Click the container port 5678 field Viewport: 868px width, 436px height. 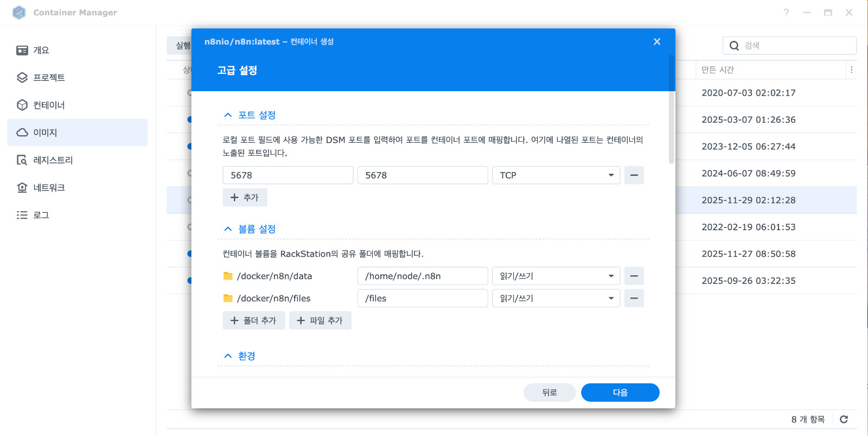point(423,175)
